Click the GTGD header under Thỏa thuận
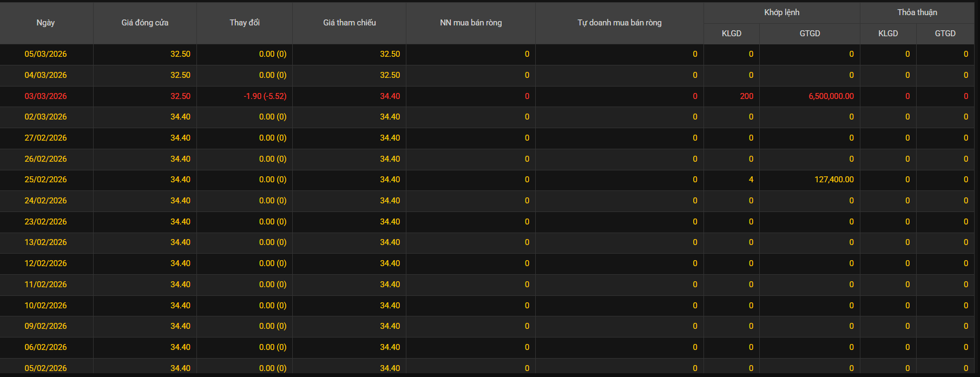Image resolution: width=980 pixels, height=377 pixels. (945, 34)
